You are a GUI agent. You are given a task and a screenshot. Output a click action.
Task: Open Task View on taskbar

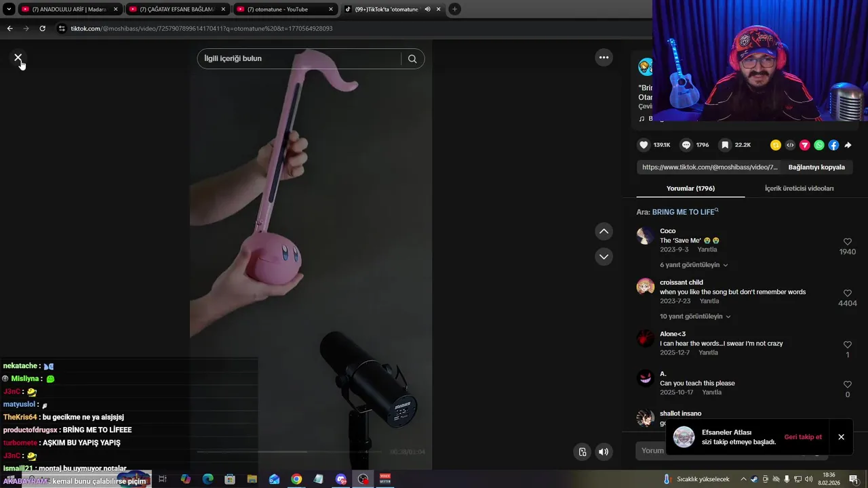tap(163, 479)
